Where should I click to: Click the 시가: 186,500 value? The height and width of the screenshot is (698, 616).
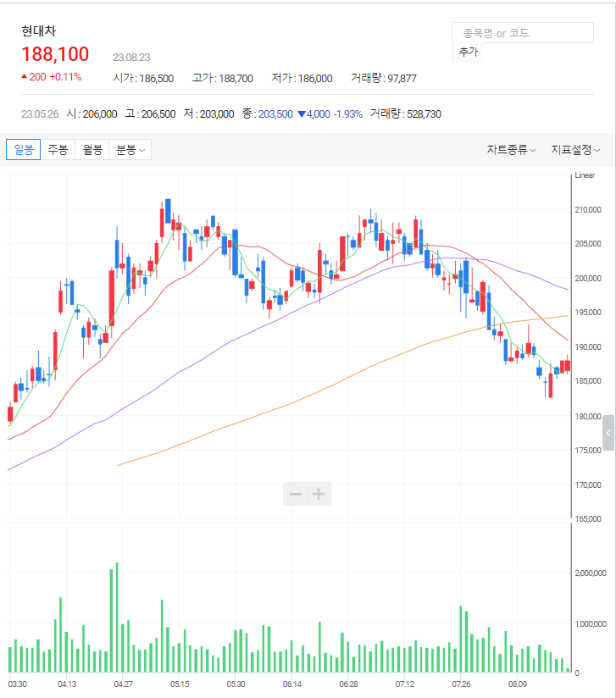(143, 78)
